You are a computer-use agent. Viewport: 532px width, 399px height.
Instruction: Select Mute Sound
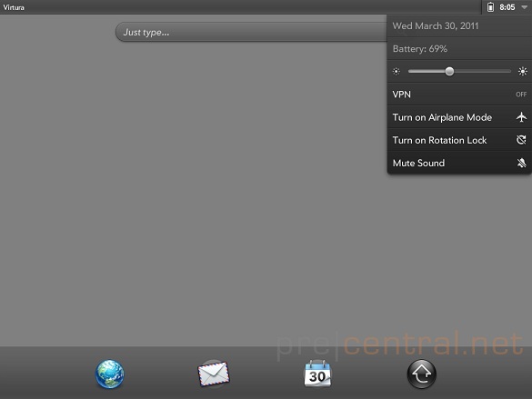coord(459,163)
